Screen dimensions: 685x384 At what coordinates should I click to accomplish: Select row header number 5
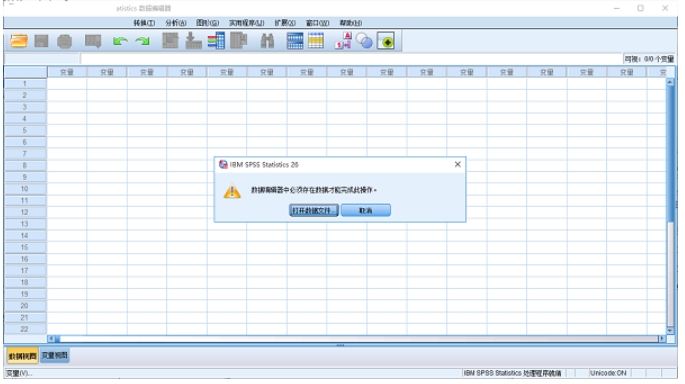point(25,130)
